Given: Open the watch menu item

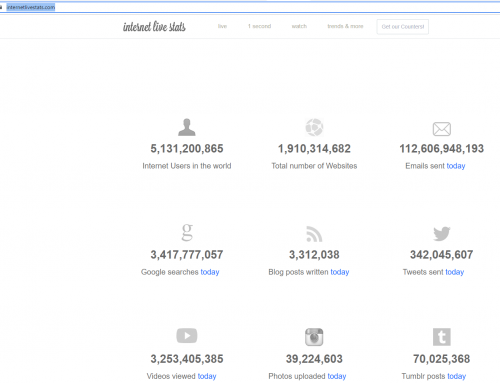Looking at the screenshot, I should click(299, 26).
